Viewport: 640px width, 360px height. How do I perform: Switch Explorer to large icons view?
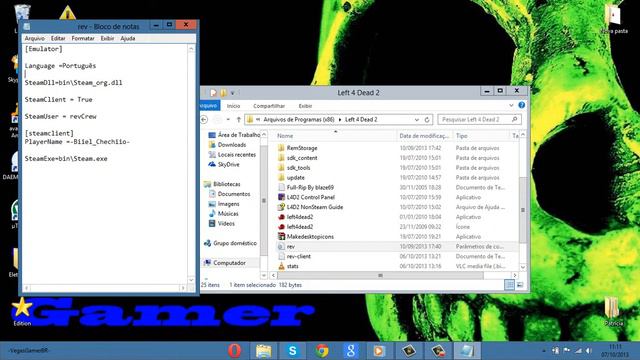point(520,284)
